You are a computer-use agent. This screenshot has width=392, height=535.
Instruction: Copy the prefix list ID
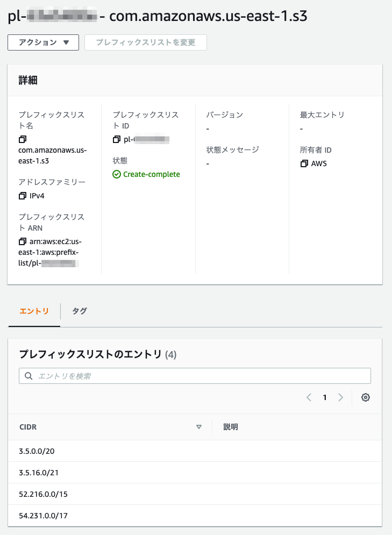(117, 139)
